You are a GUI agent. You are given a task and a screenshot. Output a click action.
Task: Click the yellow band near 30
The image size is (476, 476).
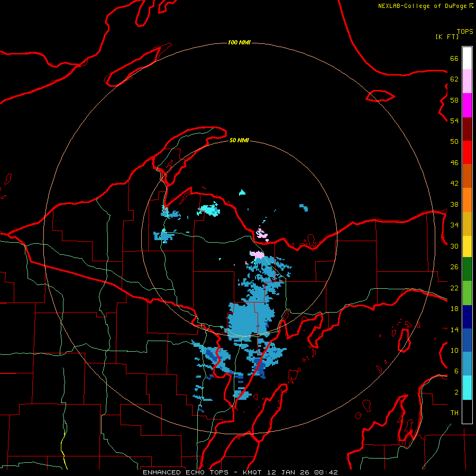(467, 247)
